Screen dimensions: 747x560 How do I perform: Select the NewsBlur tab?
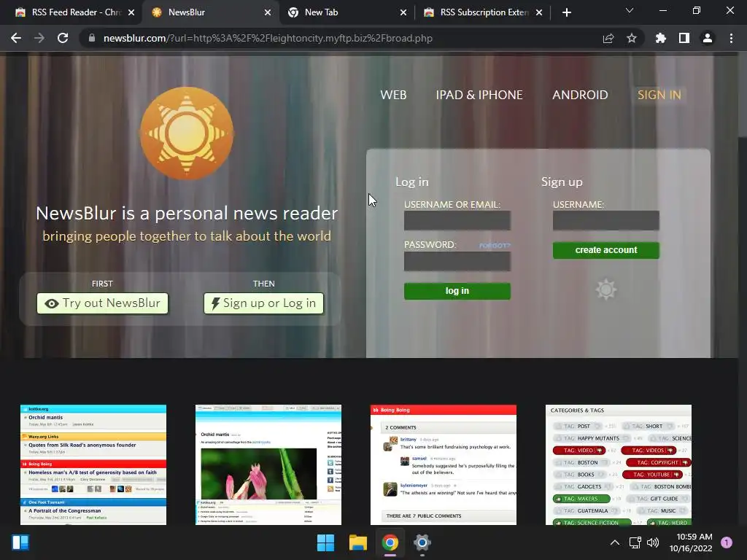(205, 12)
